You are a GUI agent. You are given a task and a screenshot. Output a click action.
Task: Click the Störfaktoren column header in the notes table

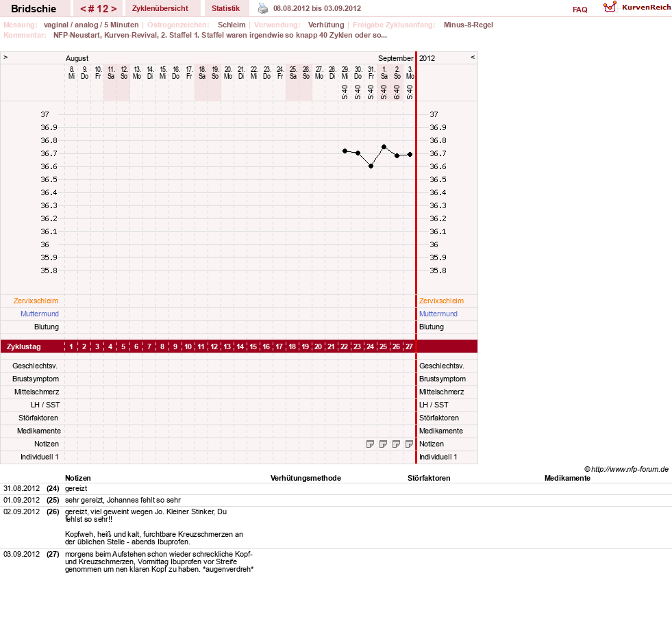[429, 478]
